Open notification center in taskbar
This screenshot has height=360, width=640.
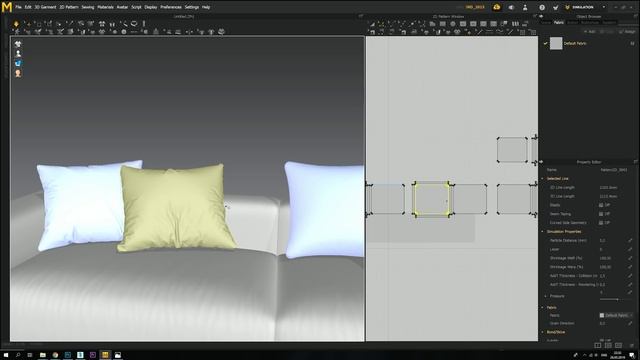pos(631,355)
